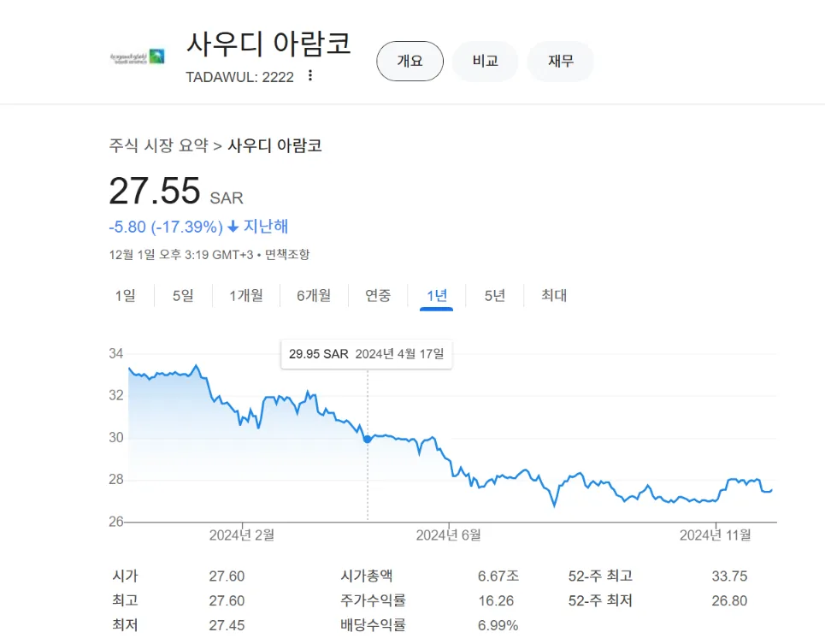Open the 연중 year-to-date view
The image size is (825, 644).
click(377, 295)
